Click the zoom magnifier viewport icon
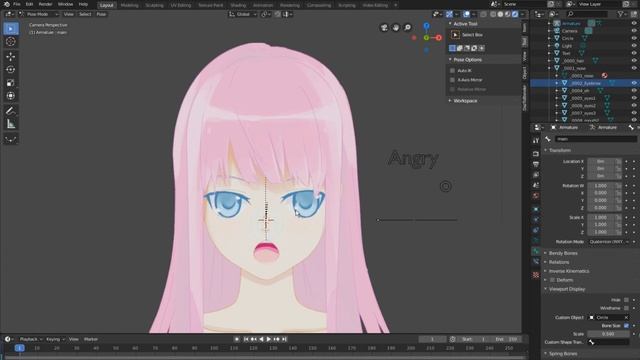640x360 pixels. coord(407,27)
